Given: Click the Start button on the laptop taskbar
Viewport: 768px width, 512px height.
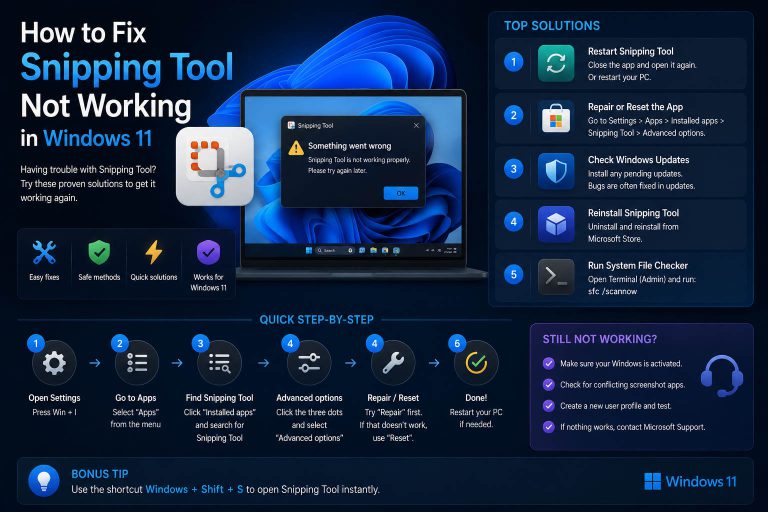Looking at the screenshot, I should (x=309, y=250).
